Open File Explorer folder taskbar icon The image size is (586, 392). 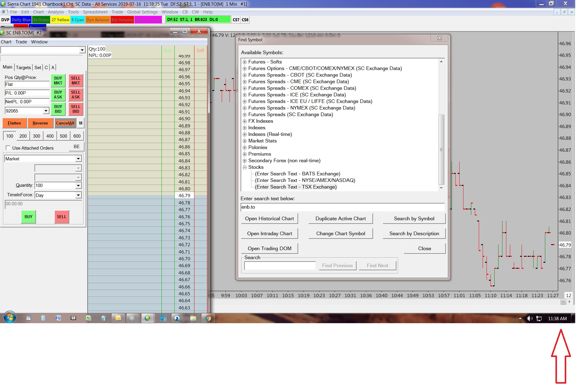click(193, 318)
